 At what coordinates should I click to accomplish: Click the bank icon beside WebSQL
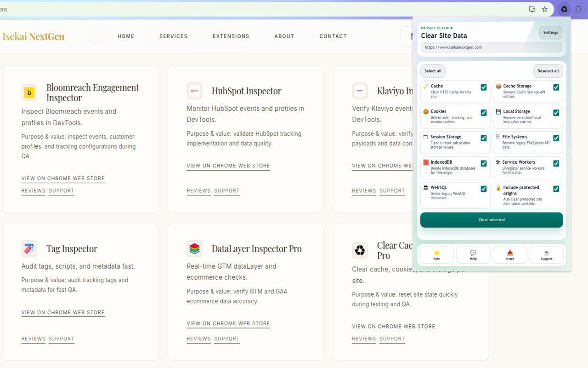click(426, 188)
